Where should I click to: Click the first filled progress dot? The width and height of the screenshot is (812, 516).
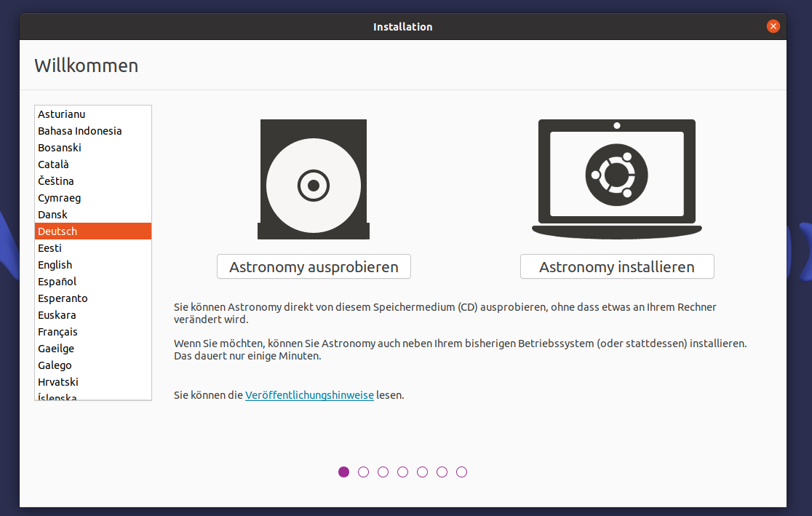pos(344,472)
